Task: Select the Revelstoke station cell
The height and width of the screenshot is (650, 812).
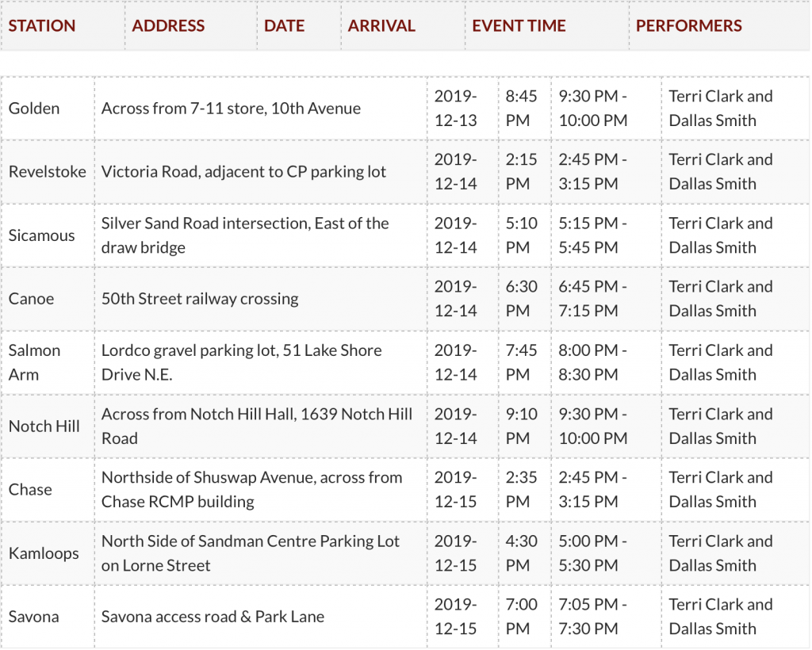Action: click(48, 171)
